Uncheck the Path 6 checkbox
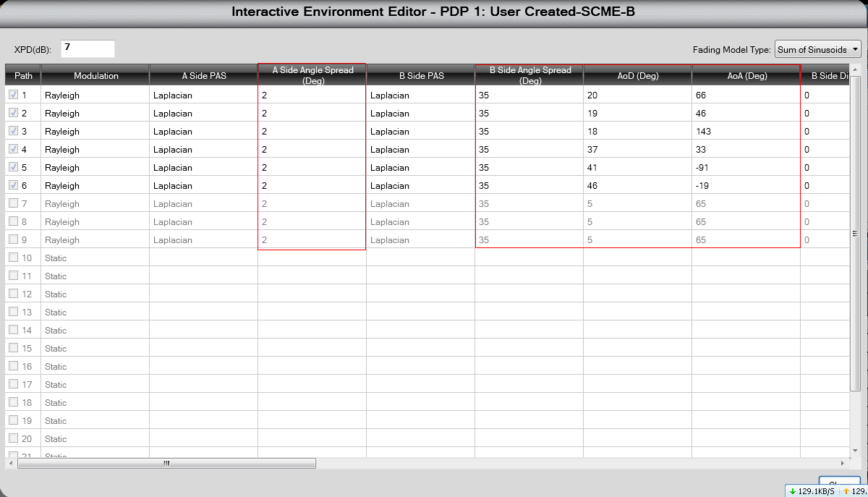The image size is (868, 497). tap(13, 185)
